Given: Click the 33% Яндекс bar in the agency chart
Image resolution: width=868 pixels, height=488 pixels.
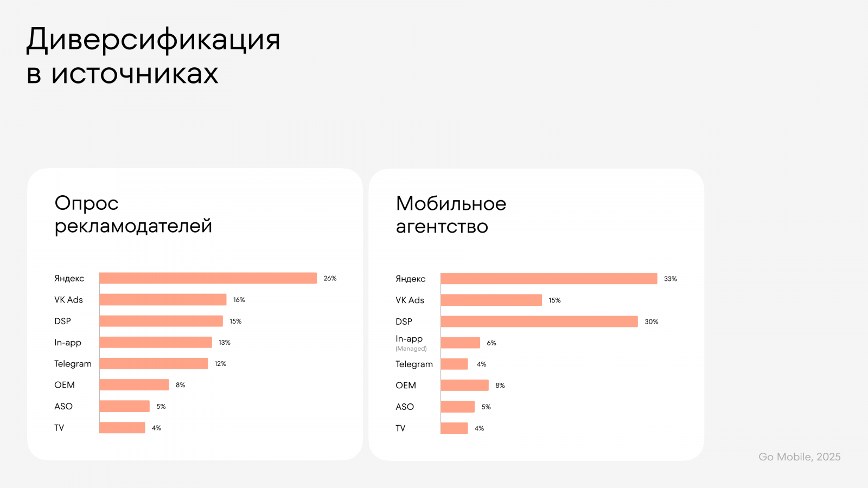Looking at the screenshot, I should tap(548, 279).
